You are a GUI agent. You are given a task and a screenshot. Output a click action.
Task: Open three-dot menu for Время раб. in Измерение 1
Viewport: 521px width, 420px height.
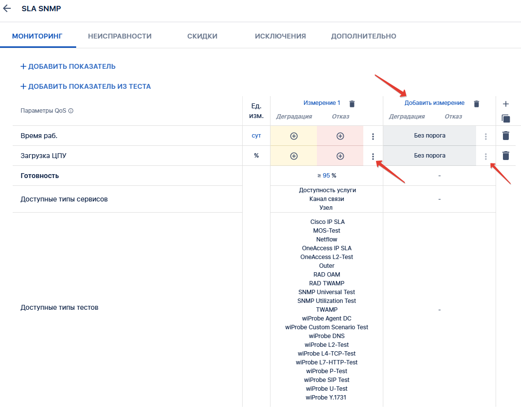coord(373,137)
